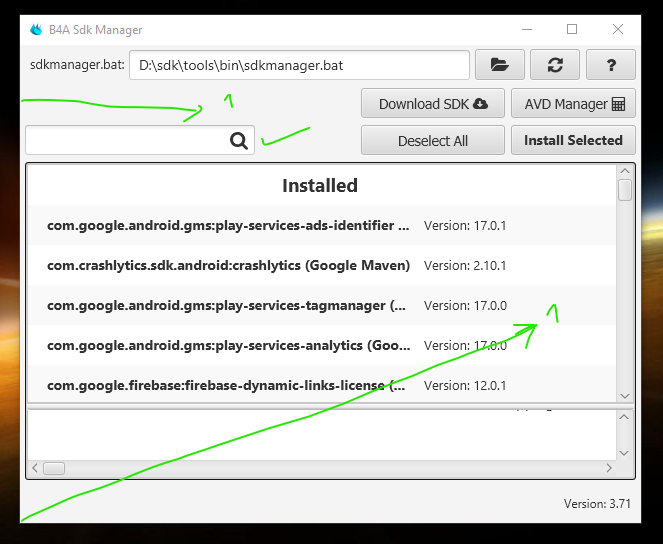Click log pane horizontal scroll right arrow
This screenshot has height=544, width=663.
(x=609, y=468)
